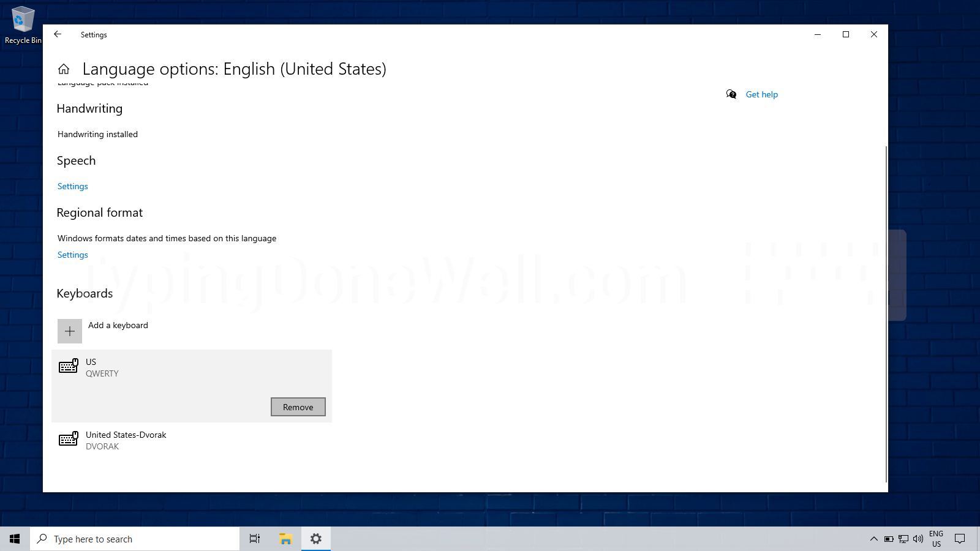Expand hidden system tray icons

click(x=873, y=539)
